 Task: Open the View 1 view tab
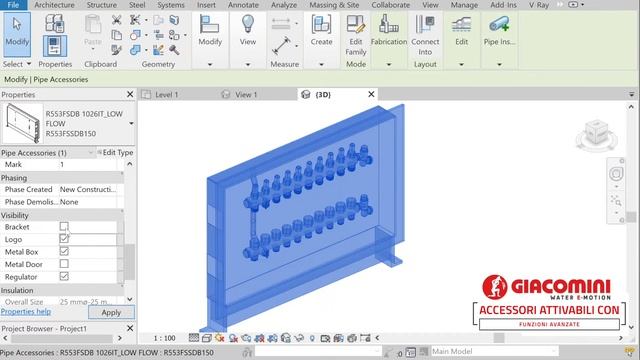[246, 95]
